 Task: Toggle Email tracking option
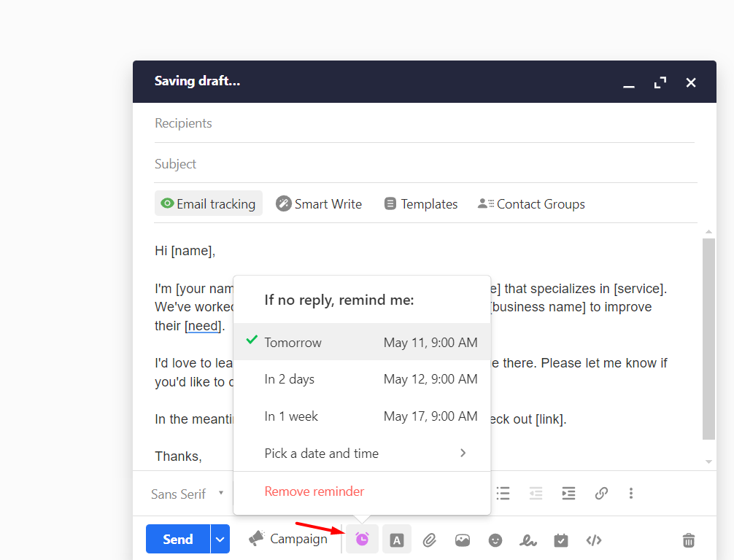(209, 203)
